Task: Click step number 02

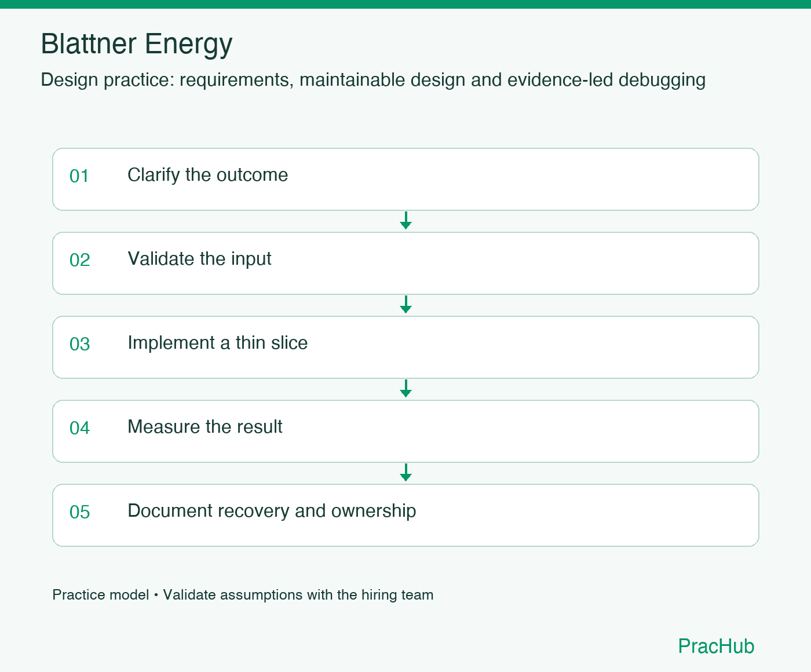Action: [x=79, y=260]
